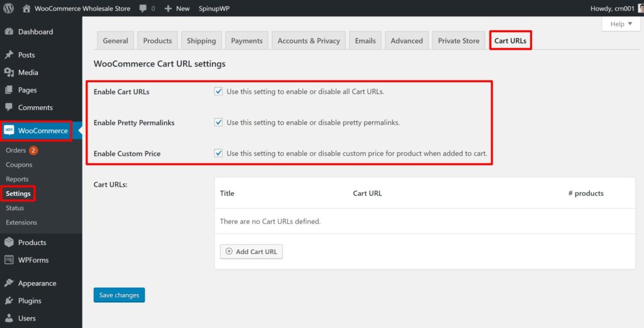Click the 'Enable Pretty Permalinks' label
Screen dimensions: 644x328
[134, 123]
